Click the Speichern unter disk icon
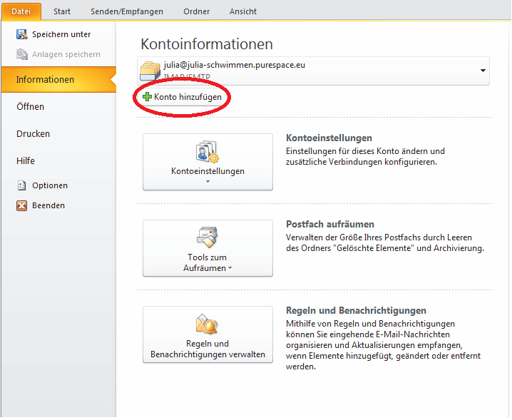 [21, 35]
